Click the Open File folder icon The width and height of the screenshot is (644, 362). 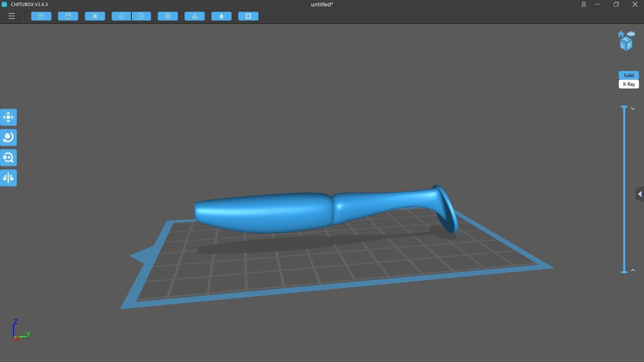point(41,16)
